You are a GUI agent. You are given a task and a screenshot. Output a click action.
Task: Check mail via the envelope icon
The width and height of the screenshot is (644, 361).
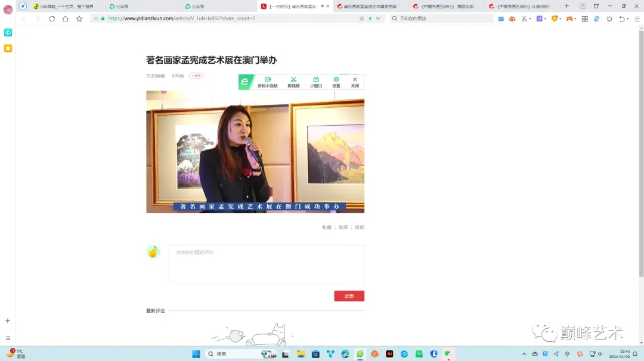[x=501, y=18]
